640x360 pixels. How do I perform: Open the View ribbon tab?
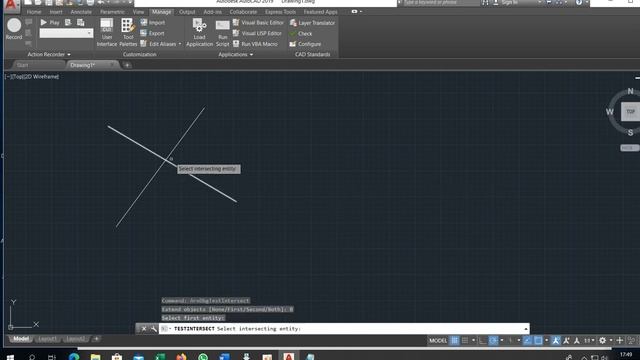[138, 12]
